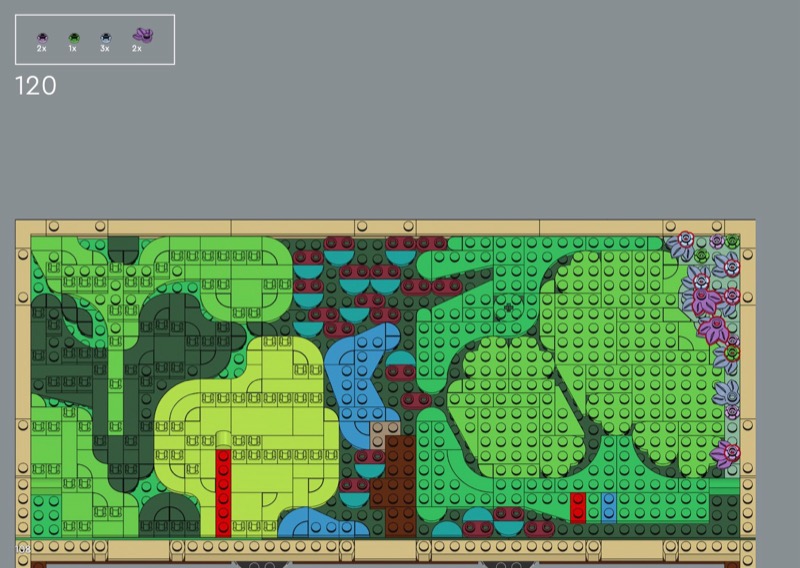Click the step number 120

click(x=36, y=86)
